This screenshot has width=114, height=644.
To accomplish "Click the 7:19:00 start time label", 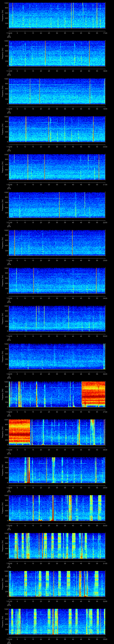I will coord(9,147).
